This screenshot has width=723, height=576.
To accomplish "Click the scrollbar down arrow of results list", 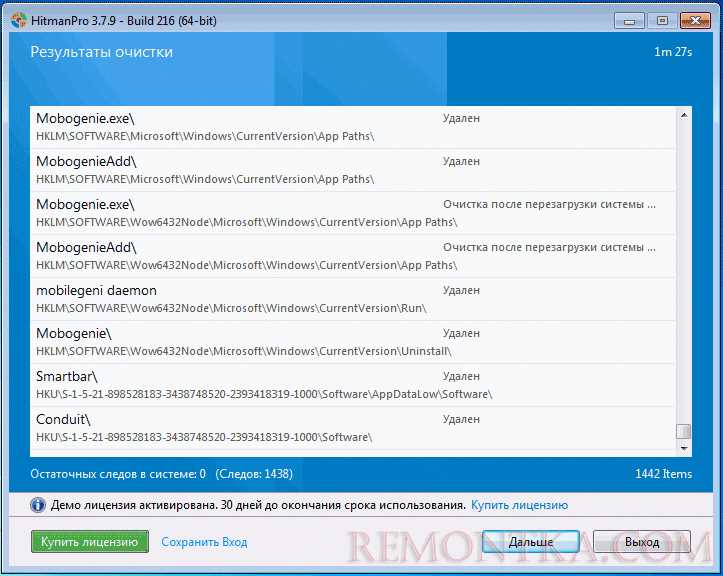I will (684, 448).
